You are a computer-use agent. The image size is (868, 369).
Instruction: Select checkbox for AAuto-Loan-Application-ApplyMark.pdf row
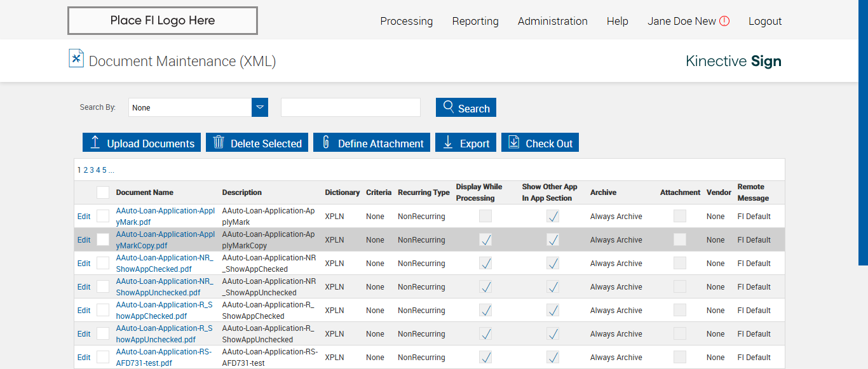pos(103,216)
